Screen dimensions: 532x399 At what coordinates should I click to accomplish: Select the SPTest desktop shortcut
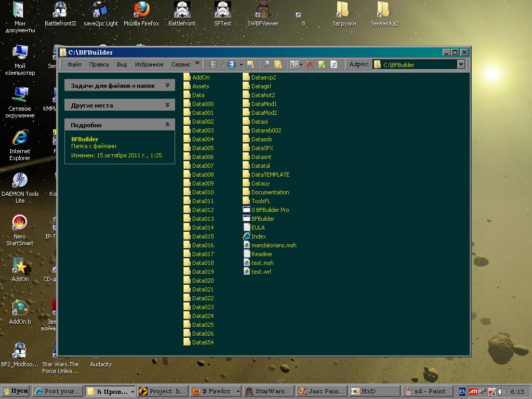click(x=222, y=14)
